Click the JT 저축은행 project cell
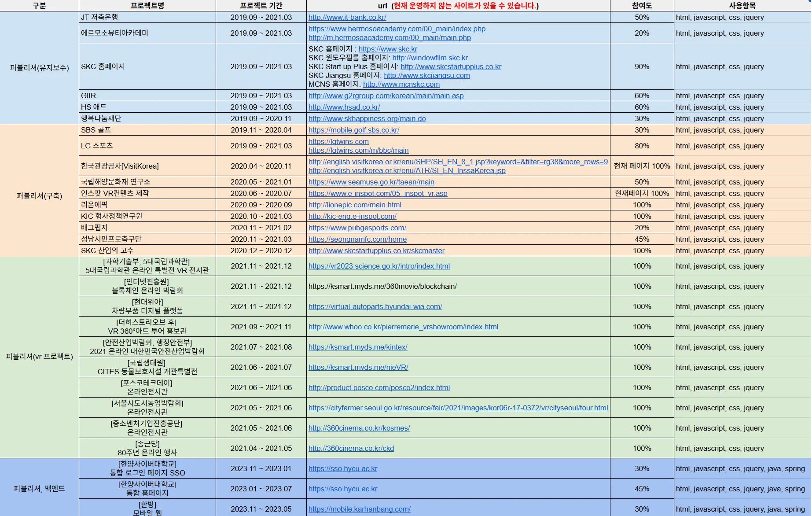The image size is (812, 516). [x=147, y=17]
